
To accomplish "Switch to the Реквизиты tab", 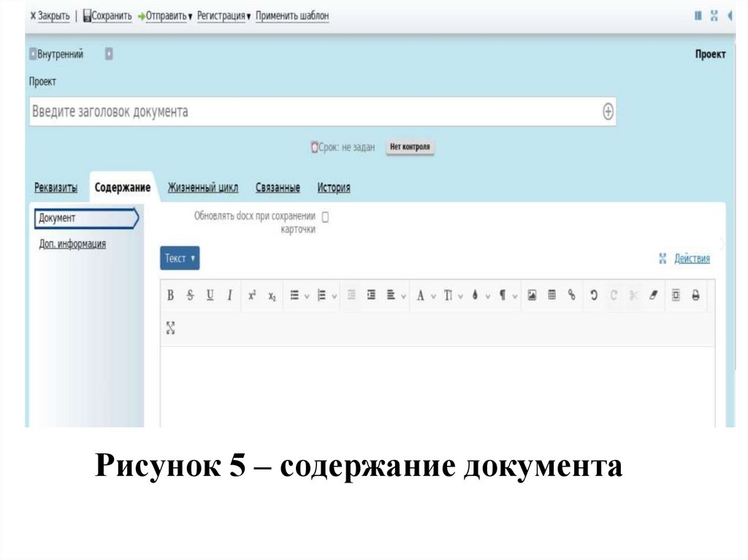I will pyautogui.click(x=56, y=188).
